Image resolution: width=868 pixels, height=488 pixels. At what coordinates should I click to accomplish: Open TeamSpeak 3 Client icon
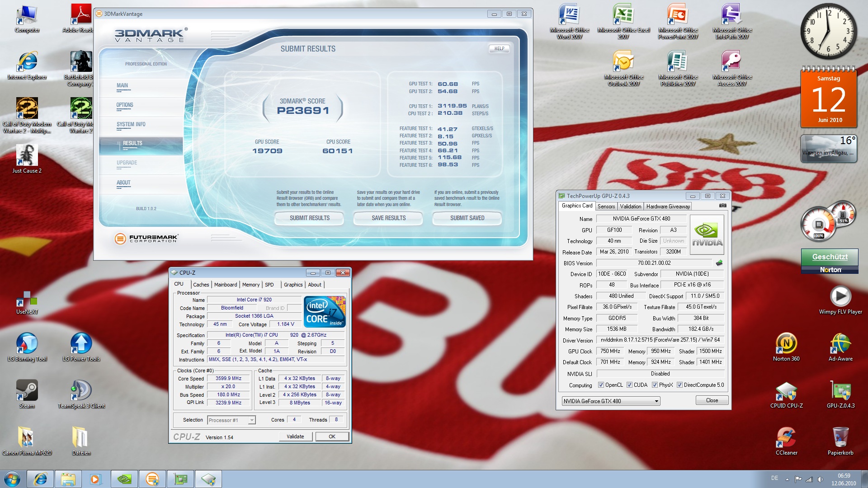[x=81, y=394]
